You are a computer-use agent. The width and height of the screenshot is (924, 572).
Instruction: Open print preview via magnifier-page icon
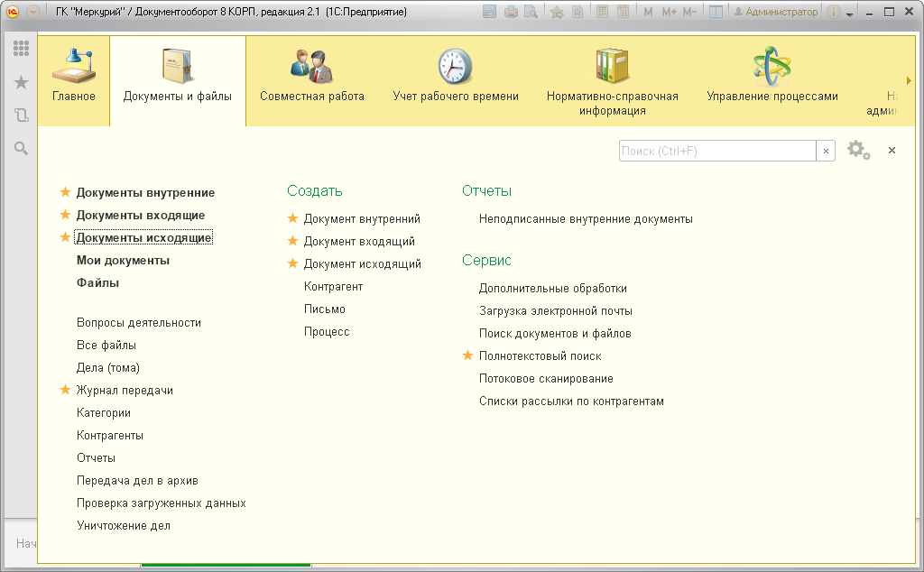coord(531,12)
